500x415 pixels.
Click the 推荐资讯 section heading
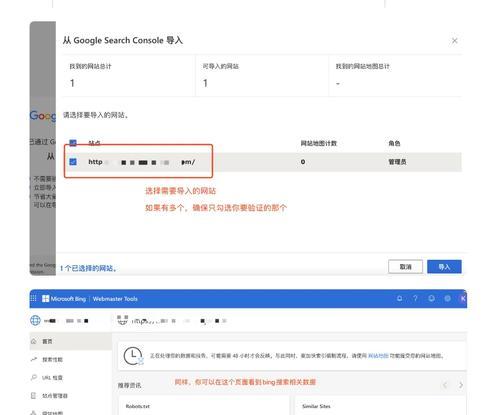(x=129, y=385)
